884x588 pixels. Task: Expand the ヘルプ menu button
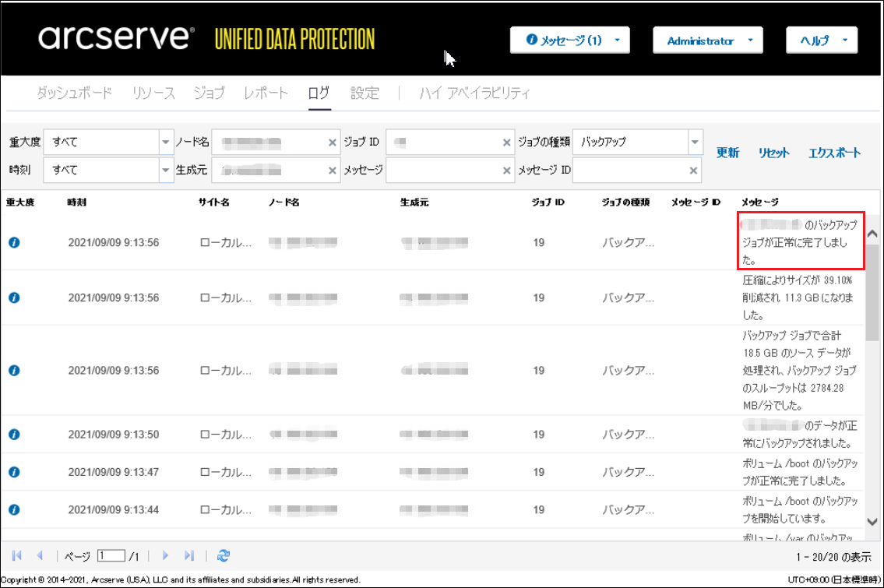[x=822, y=41]
